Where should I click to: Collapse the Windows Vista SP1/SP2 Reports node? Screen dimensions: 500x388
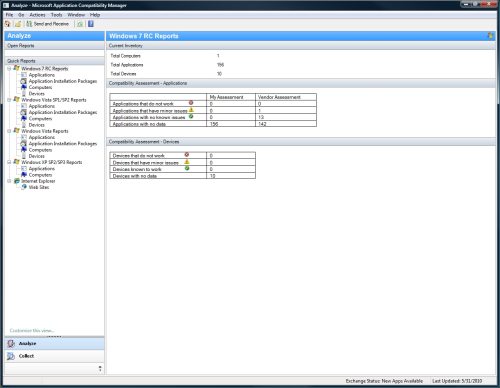9,100
